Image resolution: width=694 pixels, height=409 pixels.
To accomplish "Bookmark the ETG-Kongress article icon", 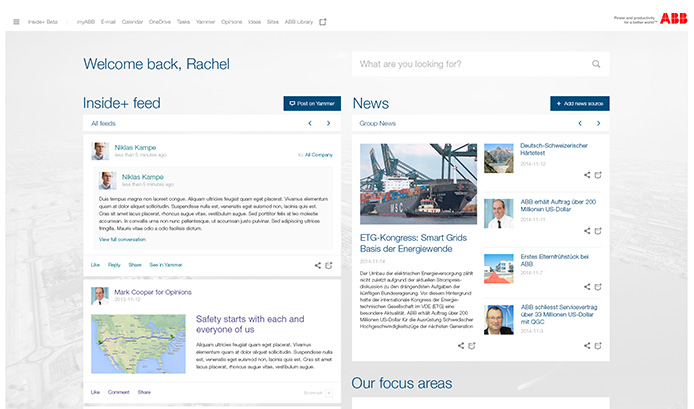I will click(x=472, y=346).
